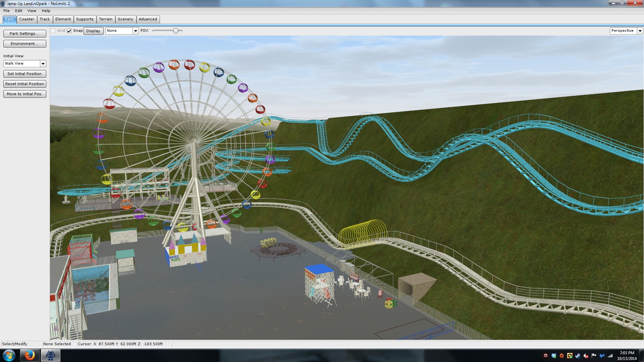
Task: Click the Park Settings button
Action: (24, 34)
